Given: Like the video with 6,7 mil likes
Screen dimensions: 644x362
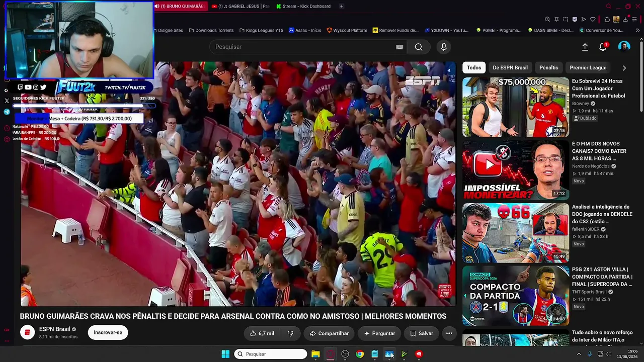Looking at the screenshot, I should coord(262,333).
